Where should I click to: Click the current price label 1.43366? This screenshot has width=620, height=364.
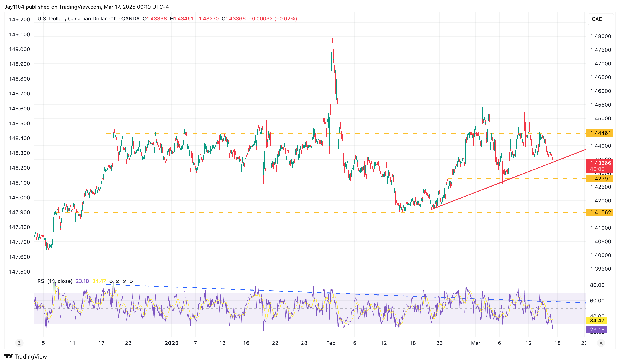(600, 166)
